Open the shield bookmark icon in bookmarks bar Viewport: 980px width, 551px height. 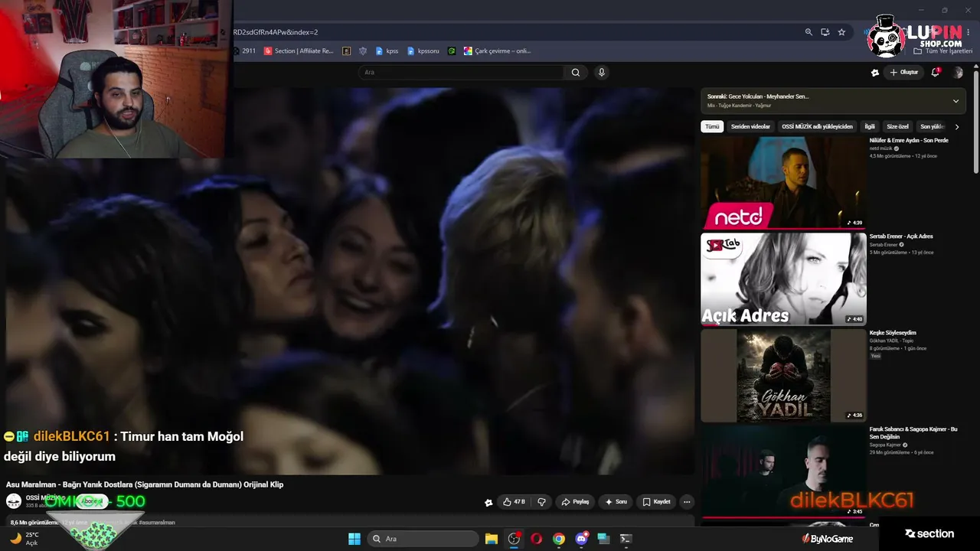pos(363,51)
